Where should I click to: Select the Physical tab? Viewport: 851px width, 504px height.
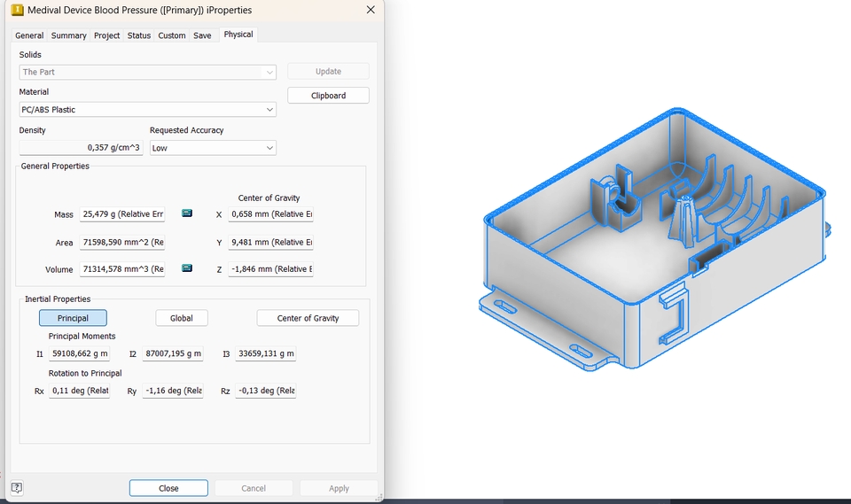[238, 35]
